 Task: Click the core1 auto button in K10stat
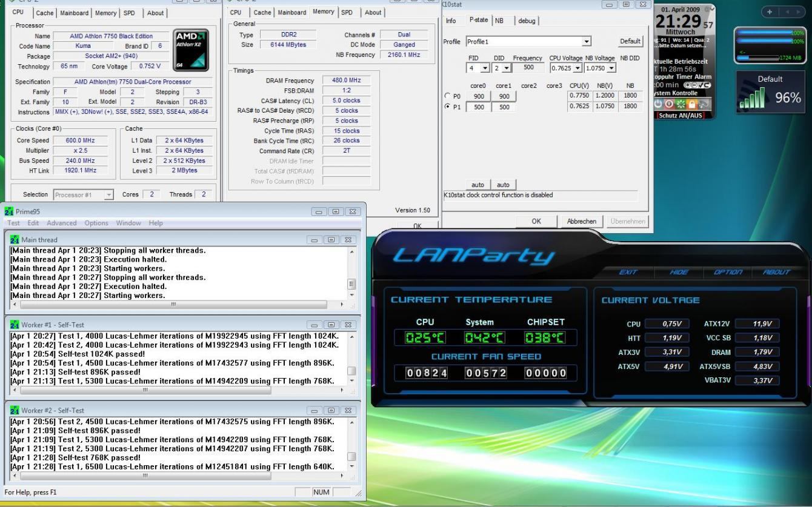503,184
